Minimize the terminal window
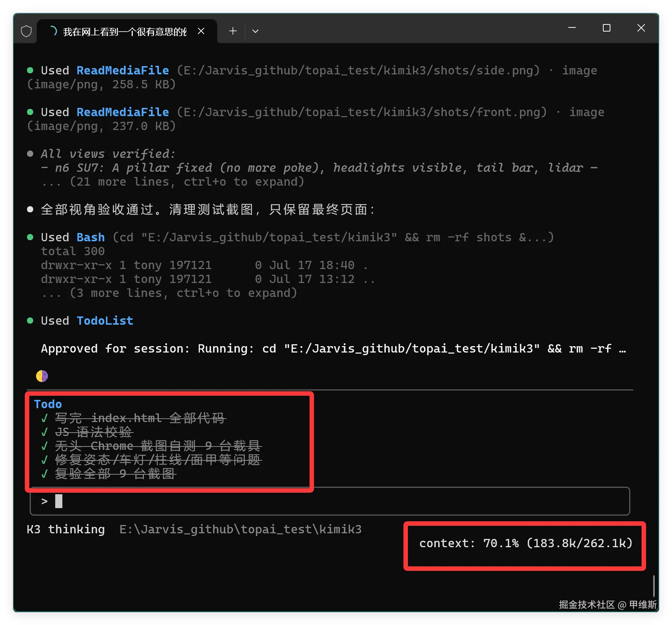This screenshot has height=625, width=672. tap(572, 28)
